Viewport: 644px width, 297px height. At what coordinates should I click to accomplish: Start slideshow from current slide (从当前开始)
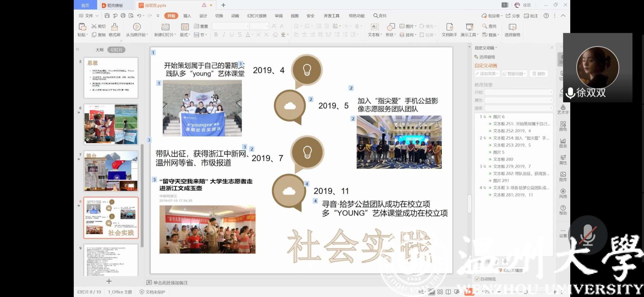point(137,27)
